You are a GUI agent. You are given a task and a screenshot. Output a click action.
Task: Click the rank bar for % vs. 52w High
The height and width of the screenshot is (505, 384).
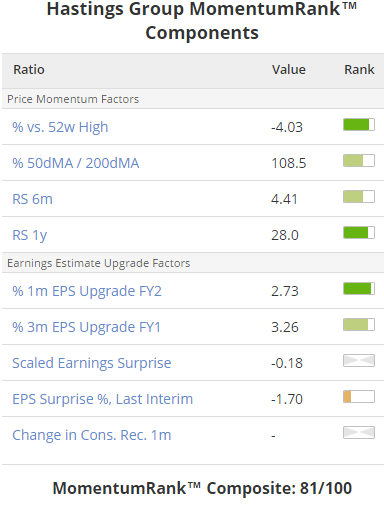pyautogui.click(x=359, y=125)
